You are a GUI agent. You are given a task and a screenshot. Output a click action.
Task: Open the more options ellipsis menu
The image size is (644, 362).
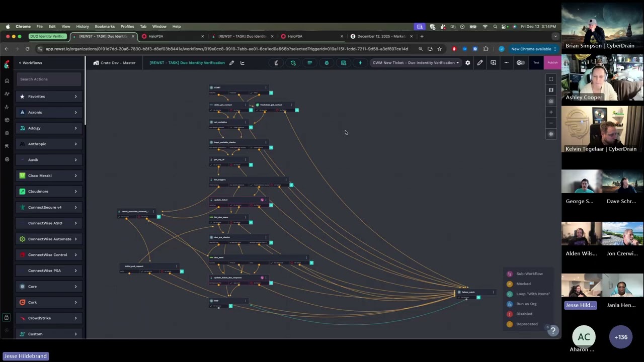507,63
